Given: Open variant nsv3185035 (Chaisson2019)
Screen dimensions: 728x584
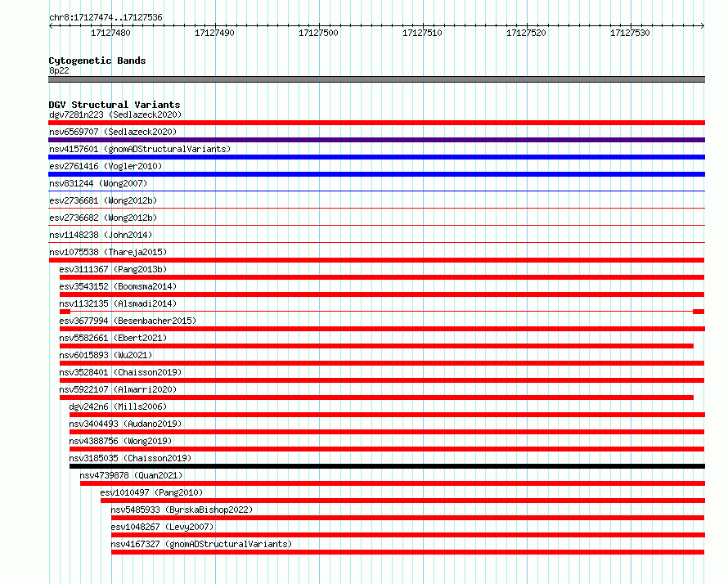Looking at the screenshot, I should [130, 458].
